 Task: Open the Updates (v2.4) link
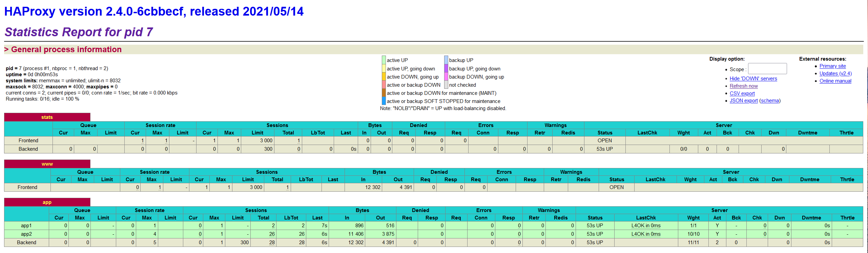pos(835,73)
